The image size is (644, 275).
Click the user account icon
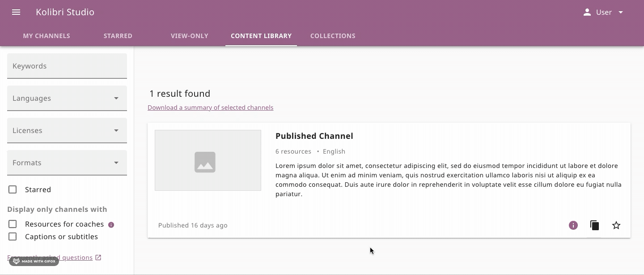(587, 12)
